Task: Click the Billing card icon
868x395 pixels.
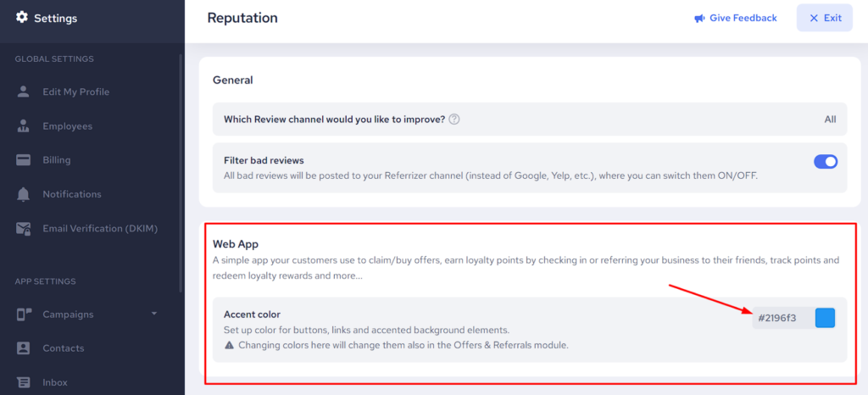Action: click(x=24, y=160)
